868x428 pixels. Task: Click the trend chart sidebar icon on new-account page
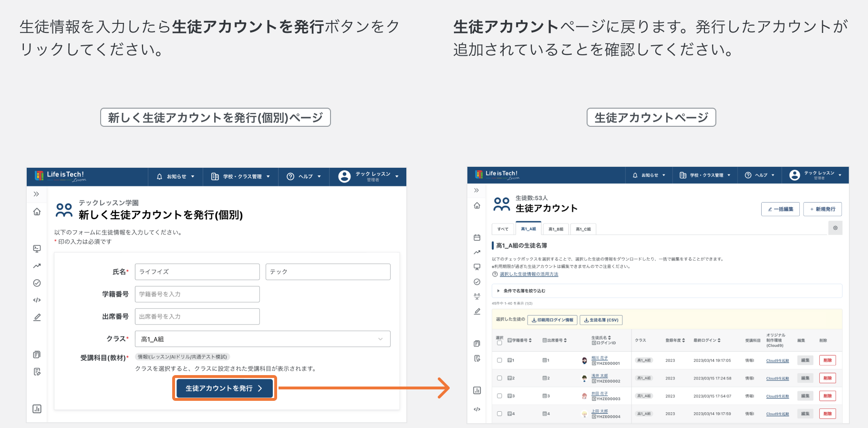click(x=37, y=266)
